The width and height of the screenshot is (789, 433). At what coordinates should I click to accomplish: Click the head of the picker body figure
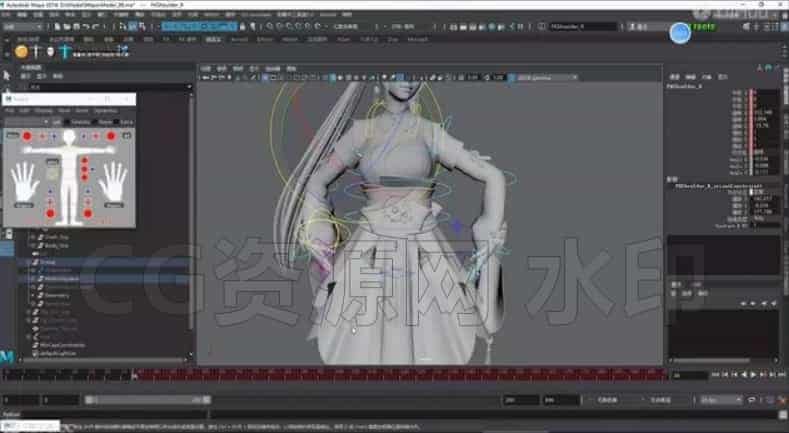tap(69, 137)
